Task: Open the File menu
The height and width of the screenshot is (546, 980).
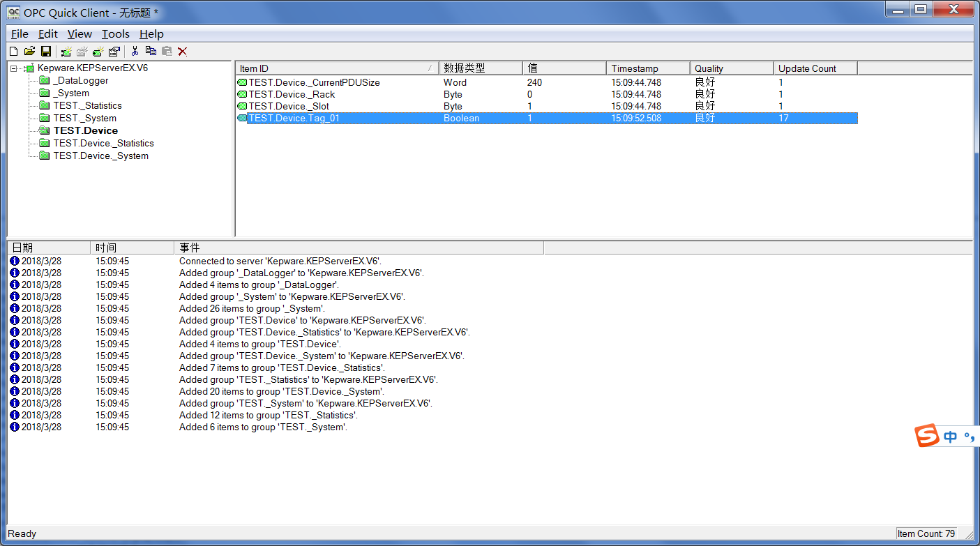Action: pos(20,33)
